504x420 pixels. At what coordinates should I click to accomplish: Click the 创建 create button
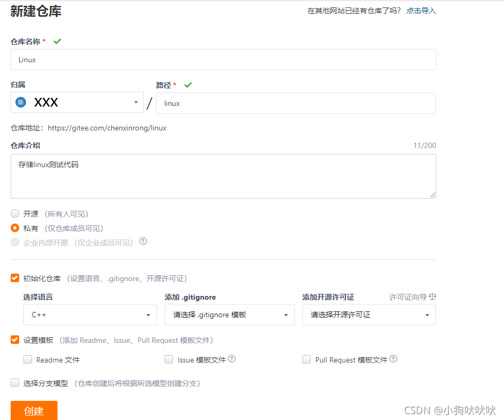(34, 410)
